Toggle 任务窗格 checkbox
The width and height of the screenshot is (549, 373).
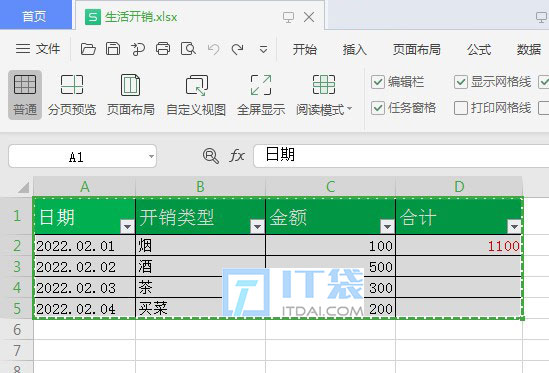click(378, 108)
